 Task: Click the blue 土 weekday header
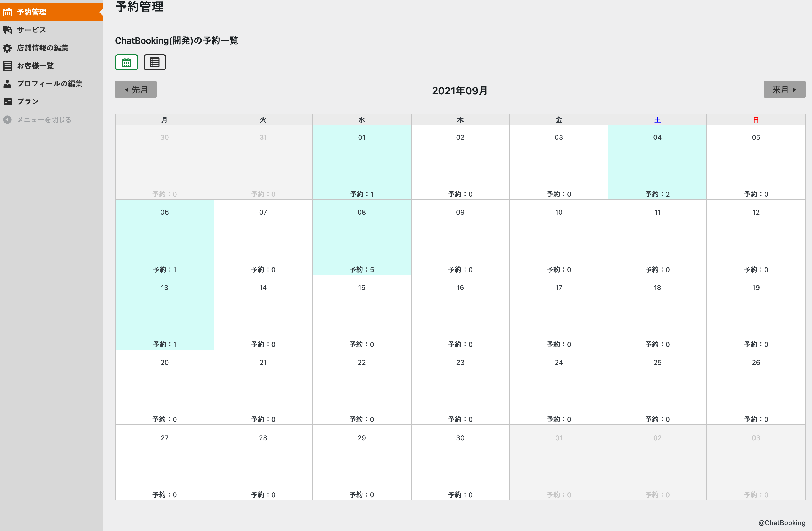click(x=657, y=120)
